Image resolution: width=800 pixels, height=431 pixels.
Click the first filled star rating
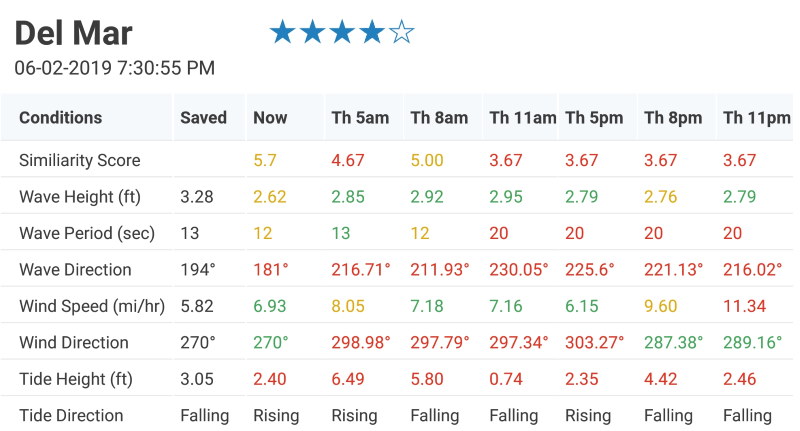tap(282, 32)
